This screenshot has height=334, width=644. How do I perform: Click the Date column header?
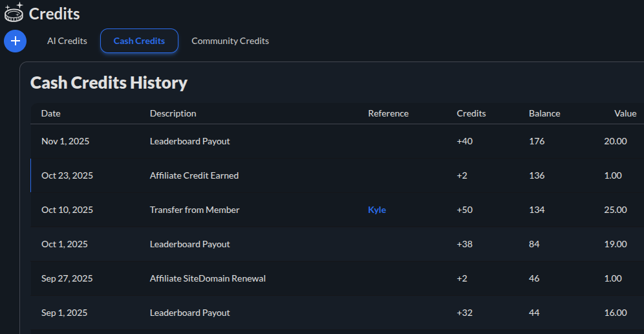(50, 113)
